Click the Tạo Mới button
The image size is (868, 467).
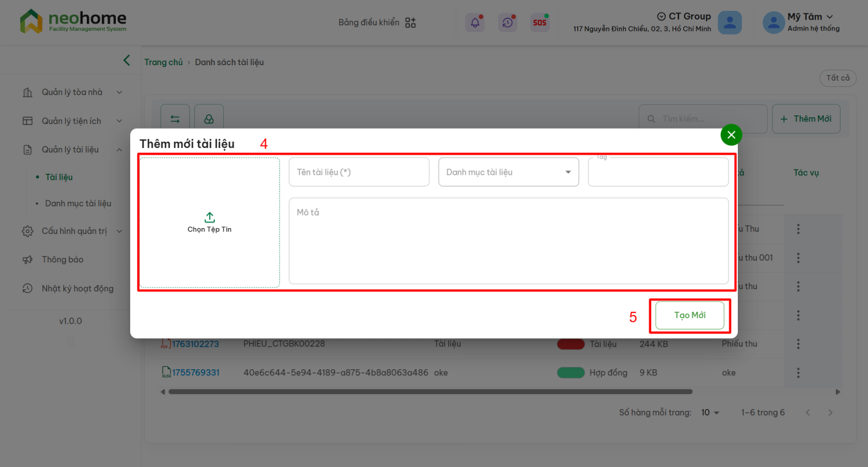point(689,315)
